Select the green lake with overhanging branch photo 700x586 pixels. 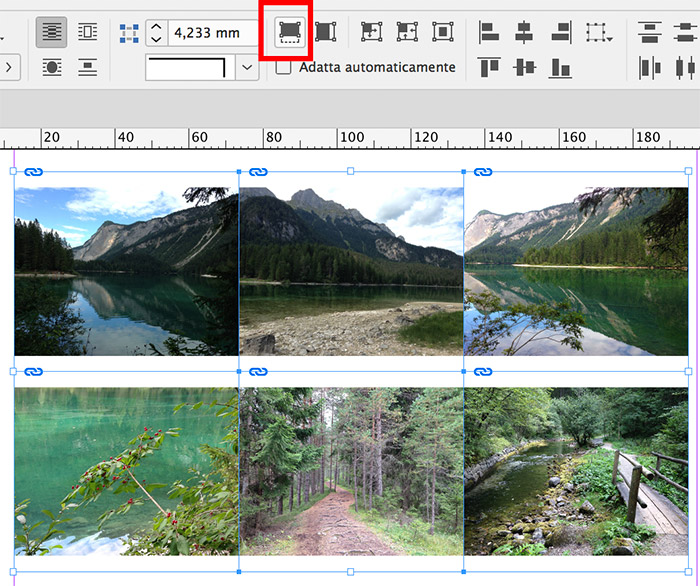coord(576,271)
